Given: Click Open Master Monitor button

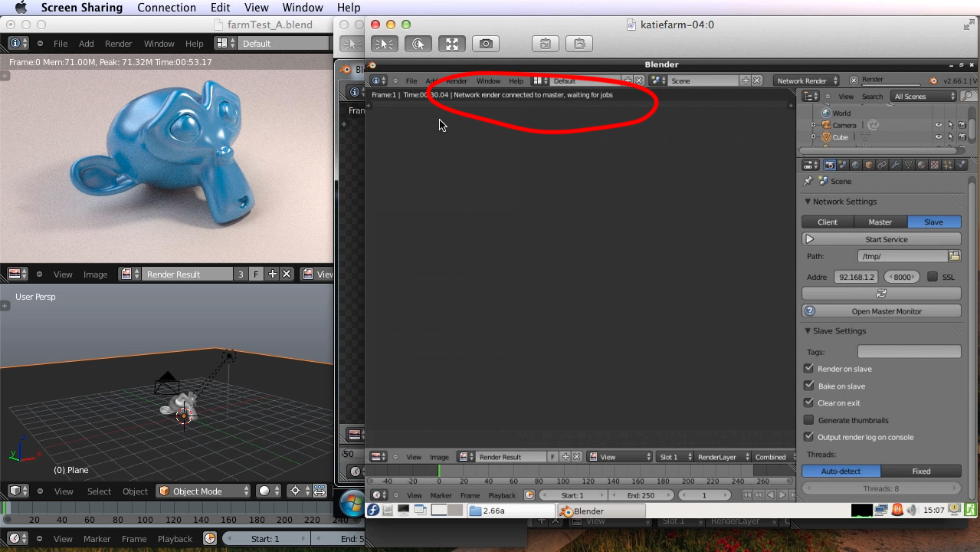Looking at the screenshot, I should (x=881, y=311).
